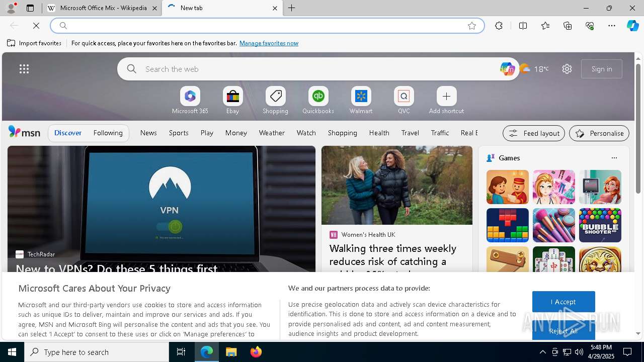Open the MSN app launcher grid
The width and height of the screenshot is (644, 362).
tap(24, 69)
